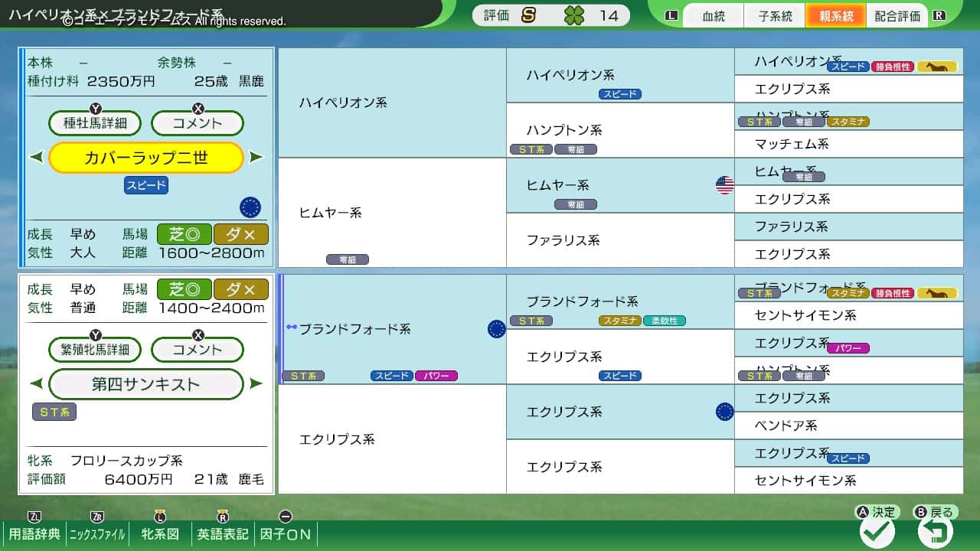Viewport: 980px width, 551px height.
Task: Click the スピード badge under カバーラップ二世
Action: click(145, 185)
